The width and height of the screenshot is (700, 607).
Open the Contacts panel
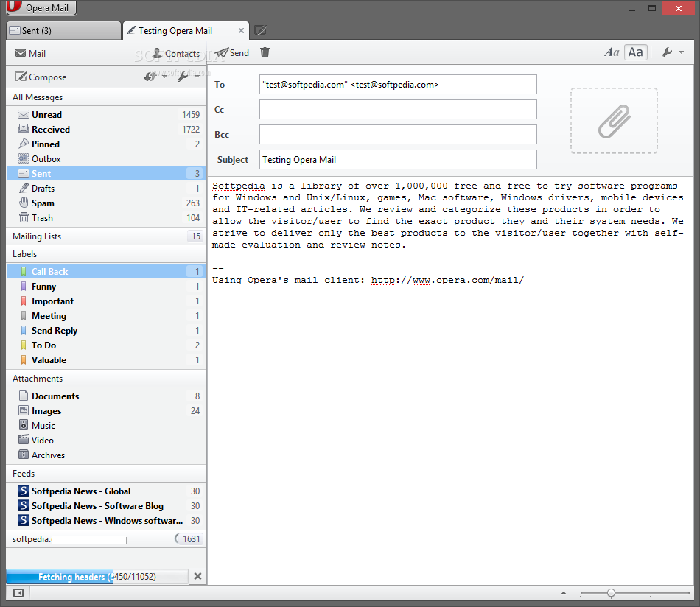coord(176,53)
